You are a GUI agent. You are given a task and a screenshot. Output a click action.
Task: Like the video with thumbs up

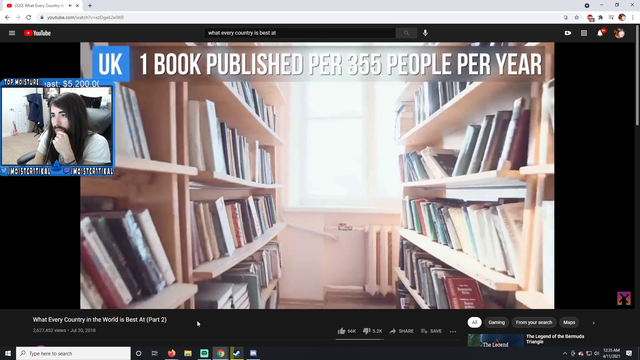[347, 331]
